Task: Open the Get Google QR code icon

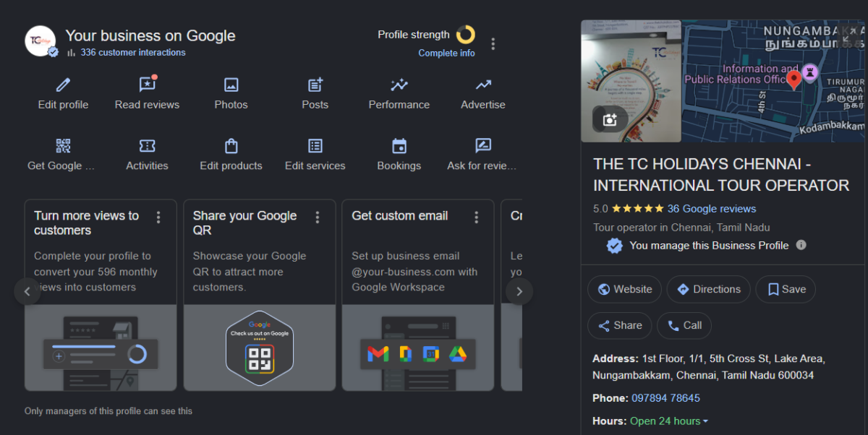Action: coord(63,146)
